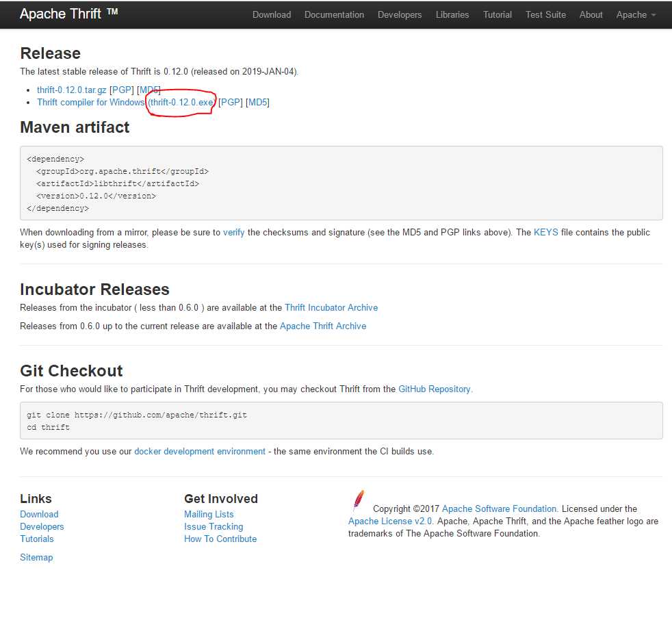This screenshot has height=618, width=672.
Task: Open the Issue Tracking link
Action: coord(214,527)
